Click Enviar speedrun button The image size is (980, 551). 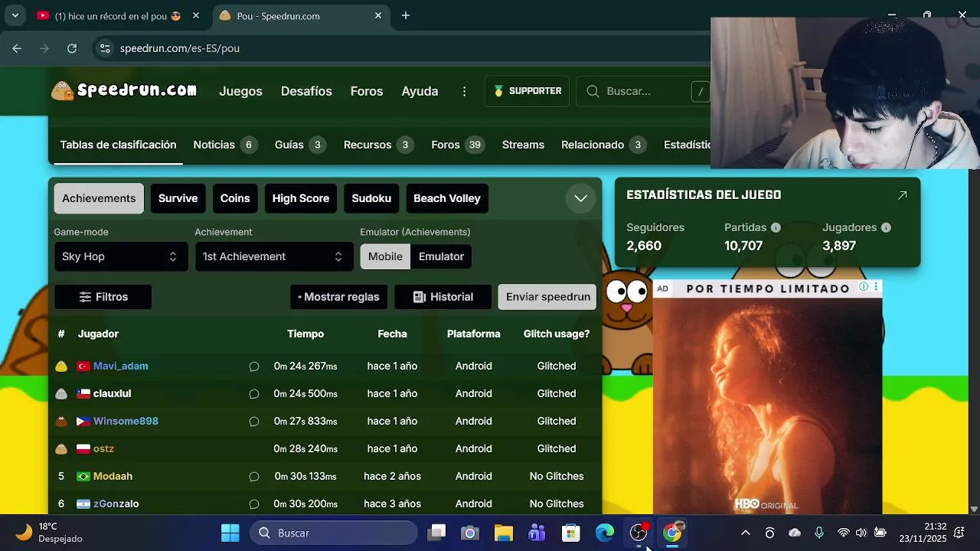click(x=547, y=297)
